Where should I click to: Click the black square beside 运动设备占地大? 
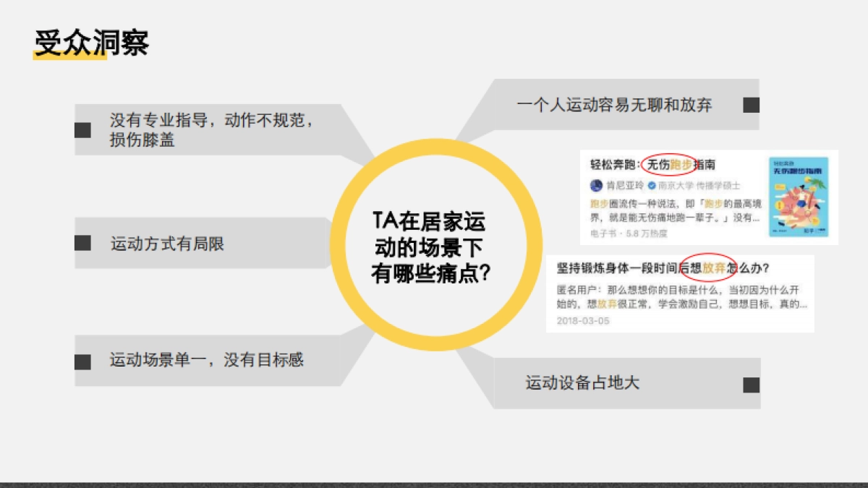point(751,384)
